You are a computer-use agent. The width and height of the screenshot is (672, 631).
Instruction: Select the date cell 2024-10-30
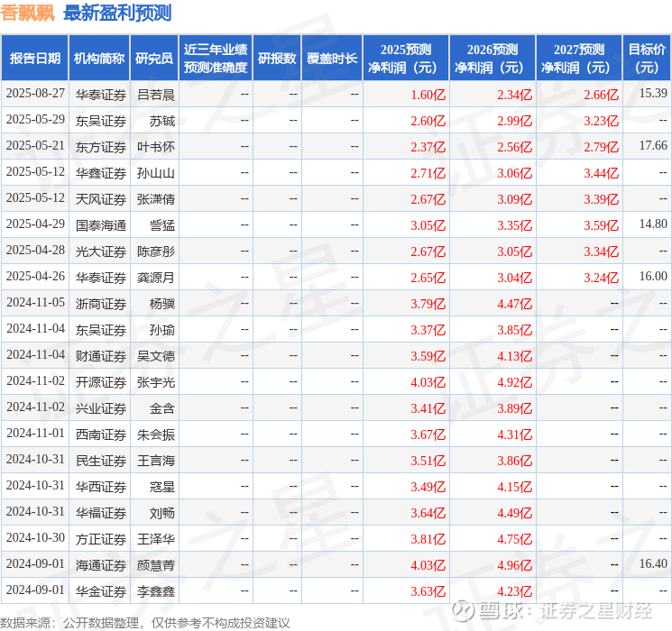tap(35, 537)
